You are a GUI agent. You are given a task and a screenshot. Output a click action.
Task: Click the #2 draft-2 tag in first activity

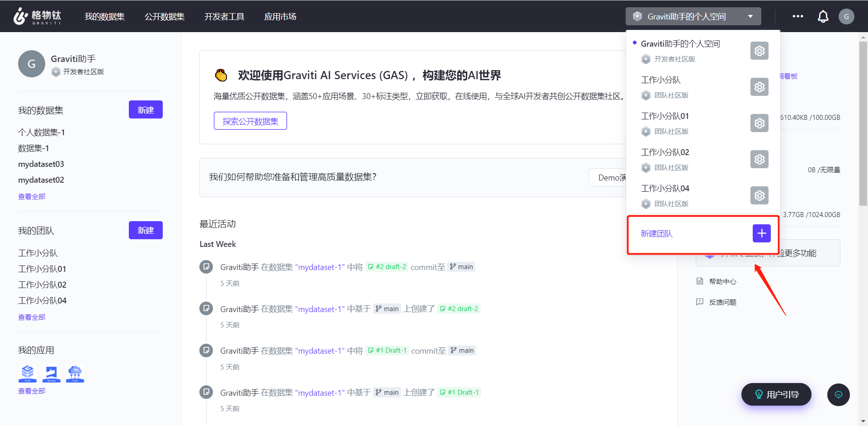pyautogui.click(x=387, y=267)
